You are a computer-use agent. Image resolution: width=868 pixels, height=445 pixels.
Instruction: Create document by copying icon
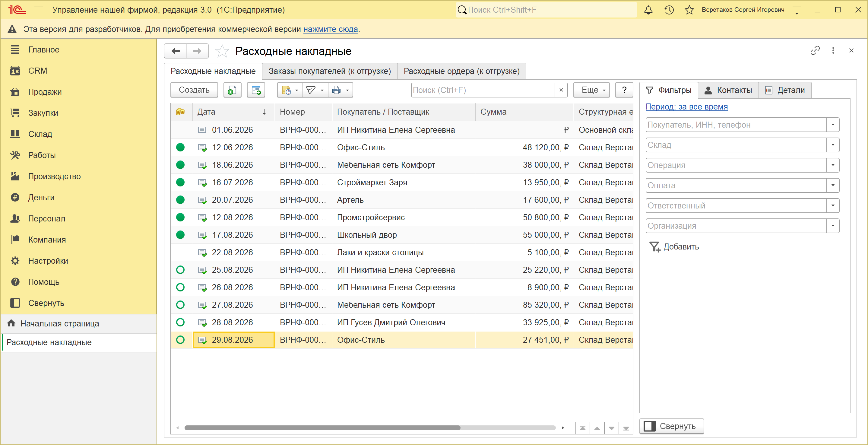tap(232, 90)
